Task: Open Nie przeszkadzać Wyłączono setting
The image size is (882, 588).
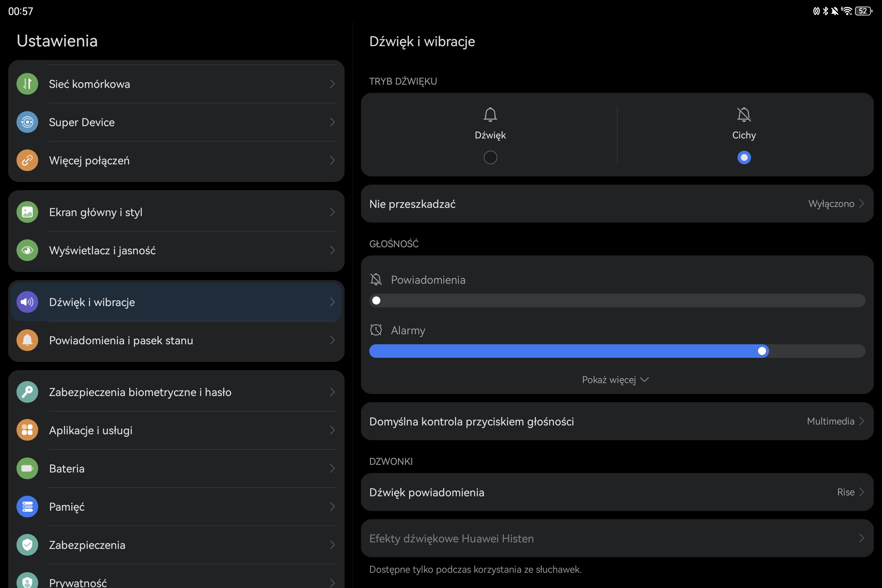Action: coord(617,204)
